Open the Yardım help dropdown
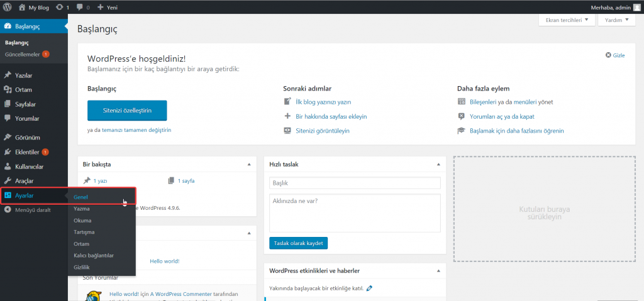The height and width of the screenshot is (301, 644). pyautogui.click(x=617, y=20)
